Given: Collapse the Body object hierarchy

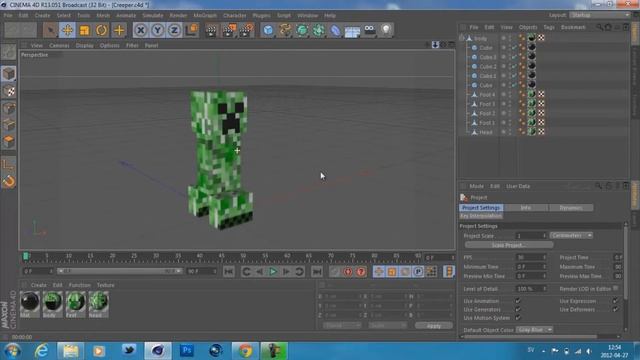Looking at the screenshot, I should pyautogui.click(x=462, y=38).
